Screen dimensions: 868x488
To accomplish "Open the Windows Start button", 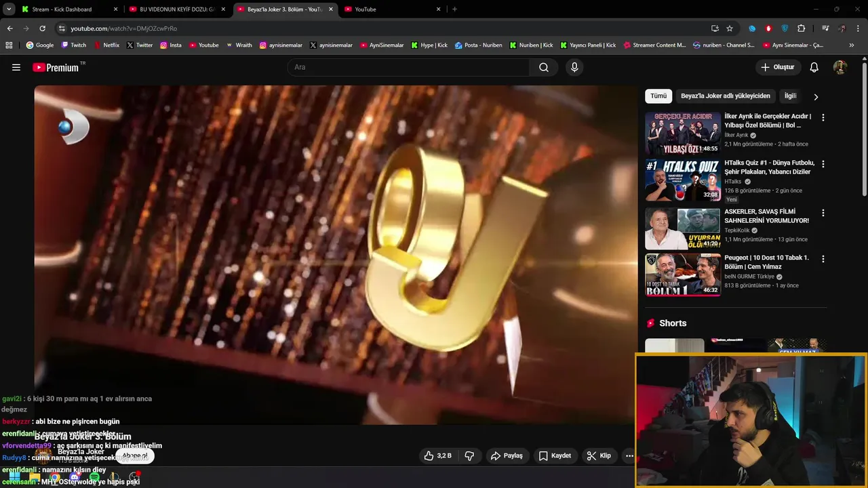I will 14,478.
